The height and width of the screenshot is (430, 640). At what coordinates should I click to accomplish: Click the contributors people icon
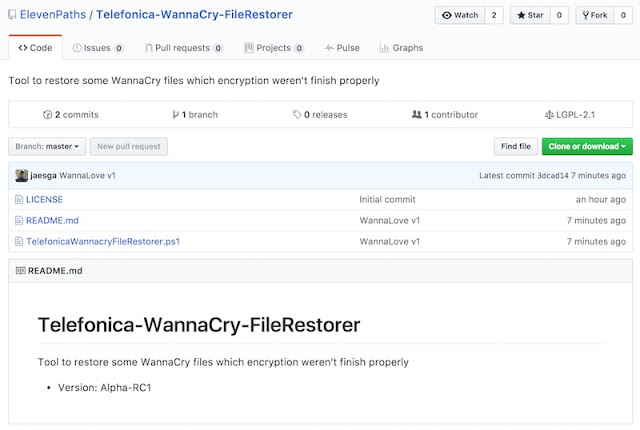pos(416,115)
